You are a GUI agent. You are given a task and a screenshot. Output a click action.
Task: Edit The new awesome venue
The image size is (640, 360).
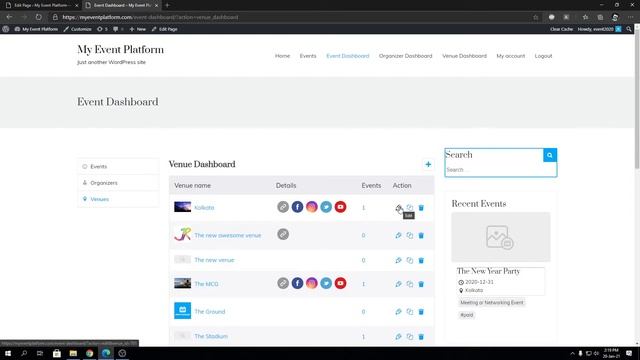pos(398,236)
